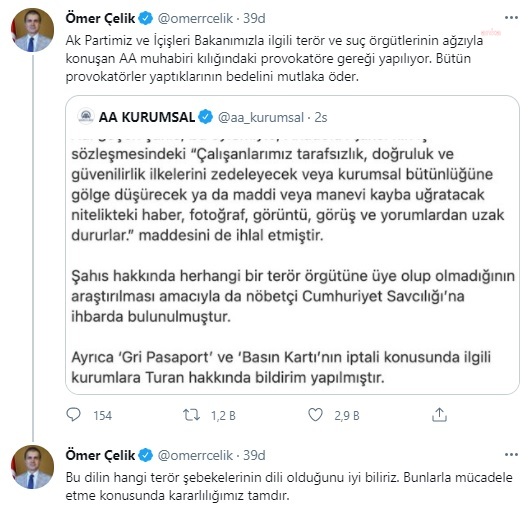The width and height of the screenshot is (531, 513).
Task: Click Ömer Çelik's top profile picture
Action: tap(32, 30)
